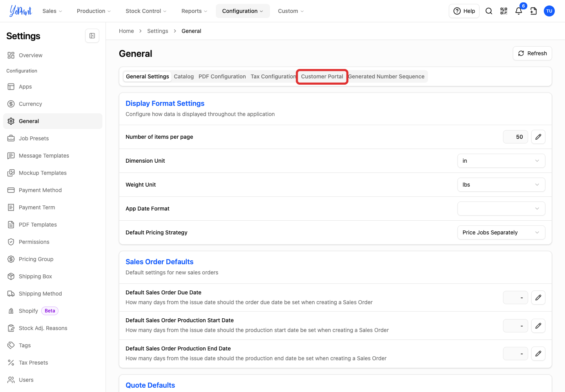Open Weight Unit dropdown

point(501,185)
